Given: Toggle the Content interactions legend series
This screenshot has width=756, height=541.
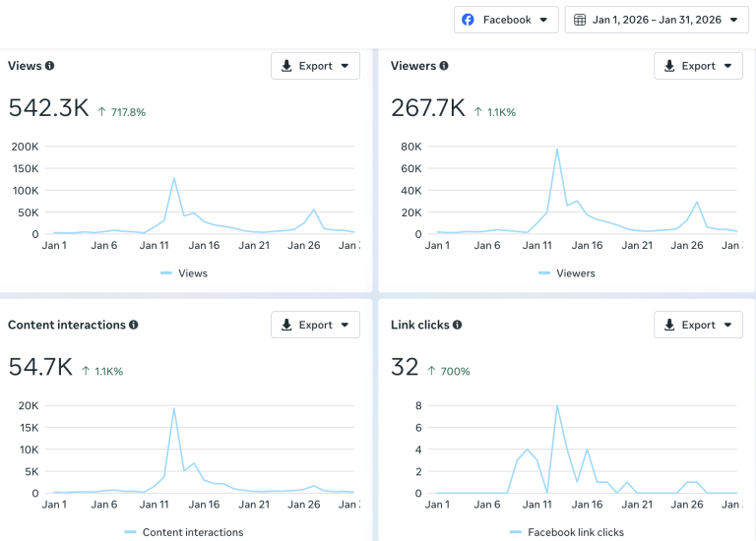Looking at the screenshot, I should [184, 532].
